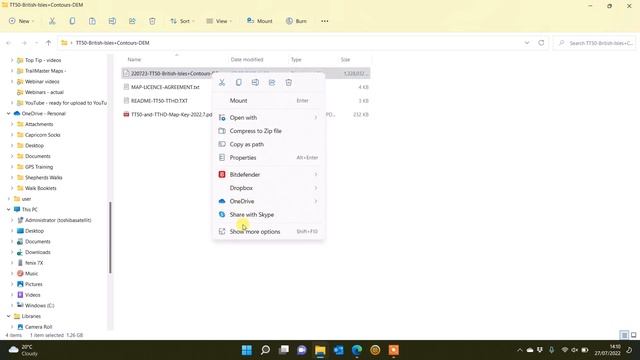Open Properties from the context menu

point(269,158)
